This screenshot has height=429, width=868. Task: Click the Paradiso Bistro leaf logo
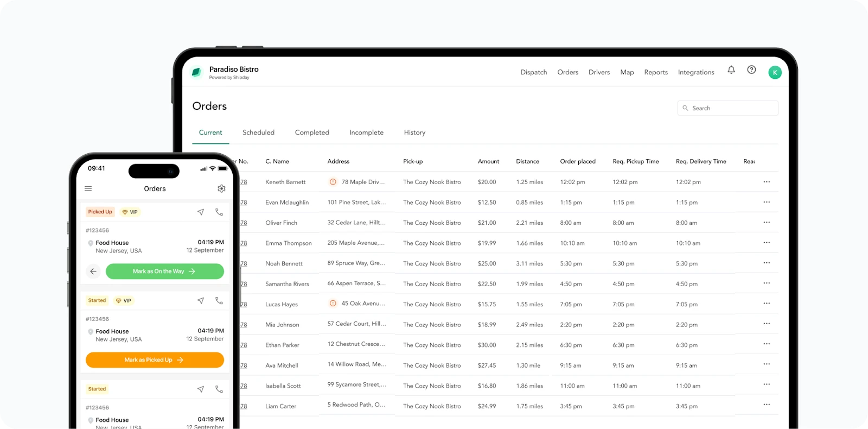196,72
